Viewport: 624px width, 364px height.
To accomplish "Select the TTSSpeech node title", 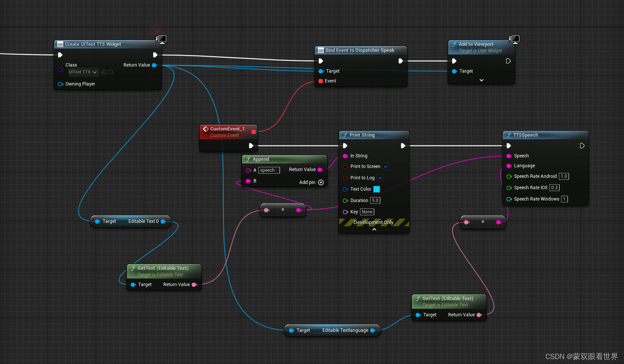I will (x=525, y=135).
